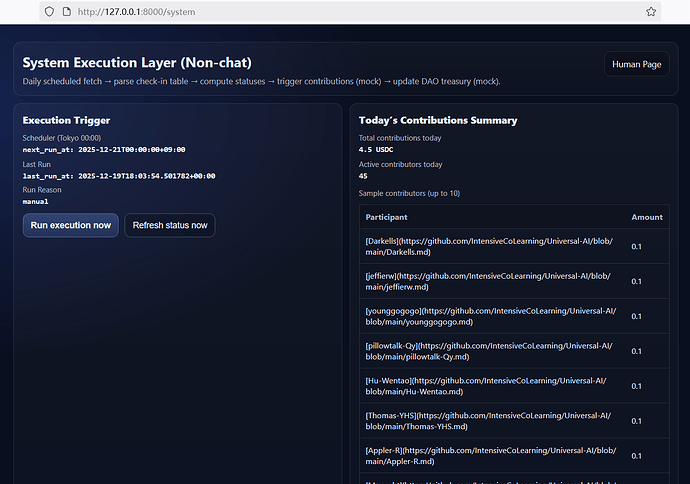Viewport: 690px width, 484px height.
Task: Select the next_run_at timestamp text
Action: [104, 149]
